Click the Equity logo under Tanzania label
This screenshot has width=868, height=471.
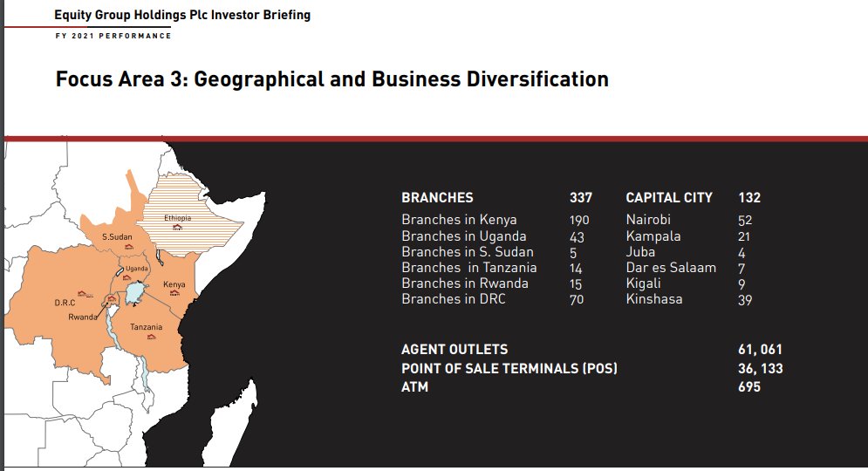pyautogui.click(x=152, y=337)
